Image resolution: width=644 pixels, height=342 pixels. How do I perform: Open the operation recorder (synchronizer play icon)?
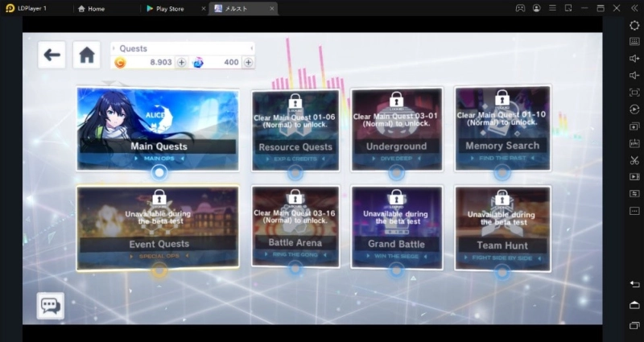tap(634, 109)
